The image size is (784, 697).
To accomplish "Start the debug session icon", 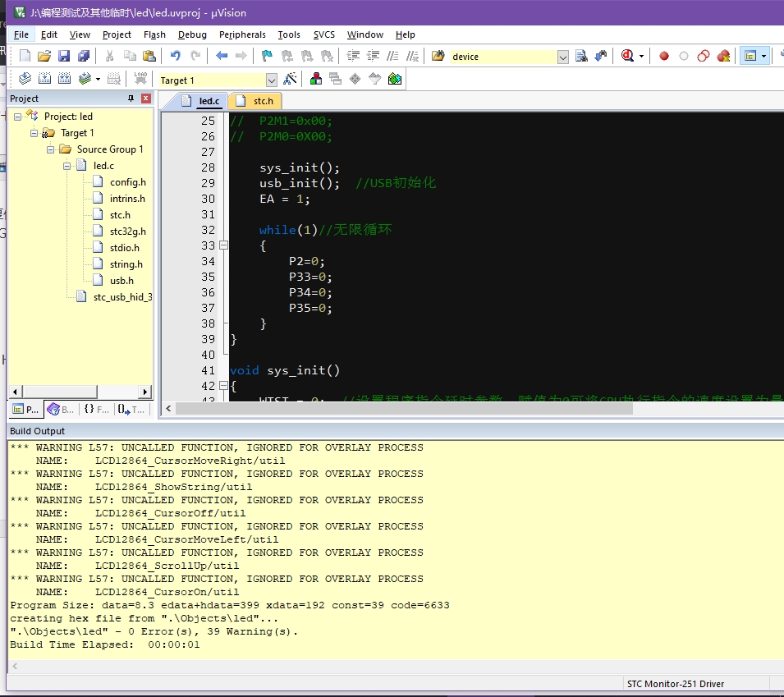I will click(627, 56).
